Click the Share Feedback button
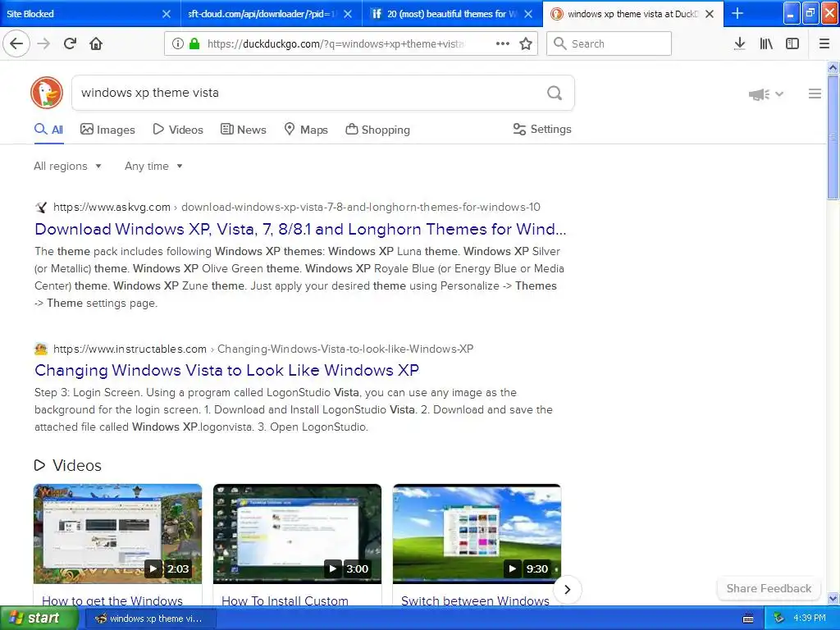Image resolution: width=840 pixels, height=630 pixels. point(769,588)
